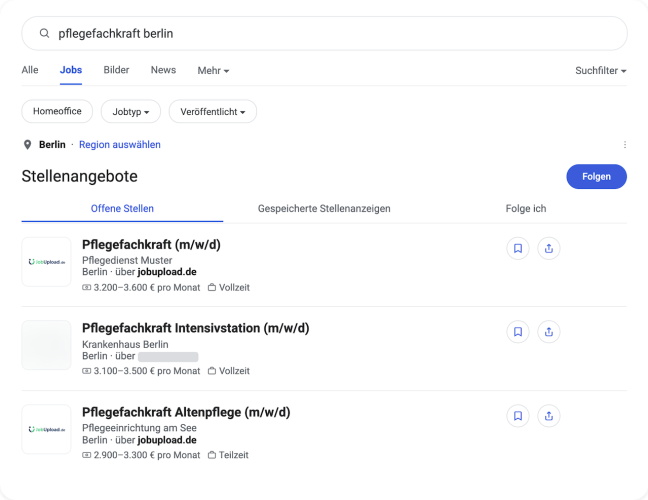Bookmark the Pflegefachkraft Altenpflege job

[518, 416]
